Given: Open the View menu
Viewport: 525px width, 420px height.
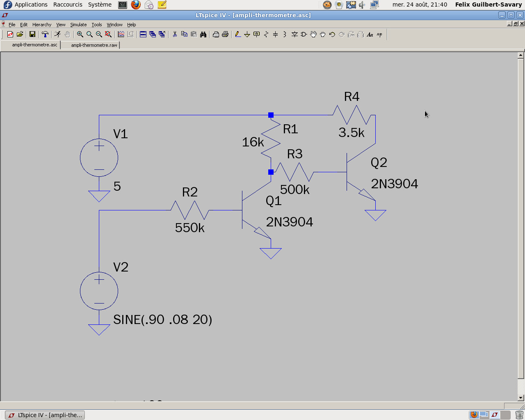Looking at the screenshot, I should (61, 25).
